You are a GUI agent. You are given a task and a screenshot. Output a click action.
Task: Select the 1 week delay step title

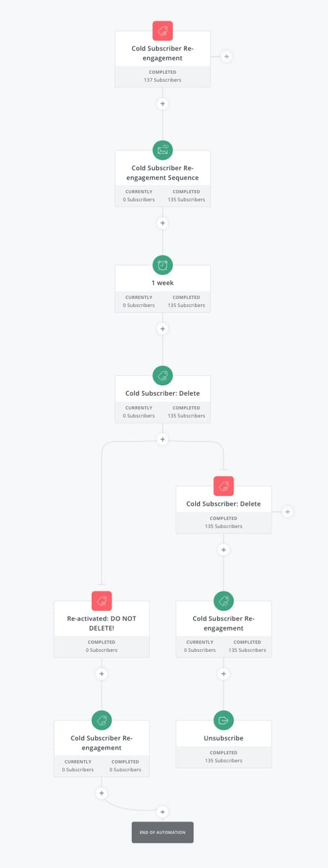coord(162,282)
